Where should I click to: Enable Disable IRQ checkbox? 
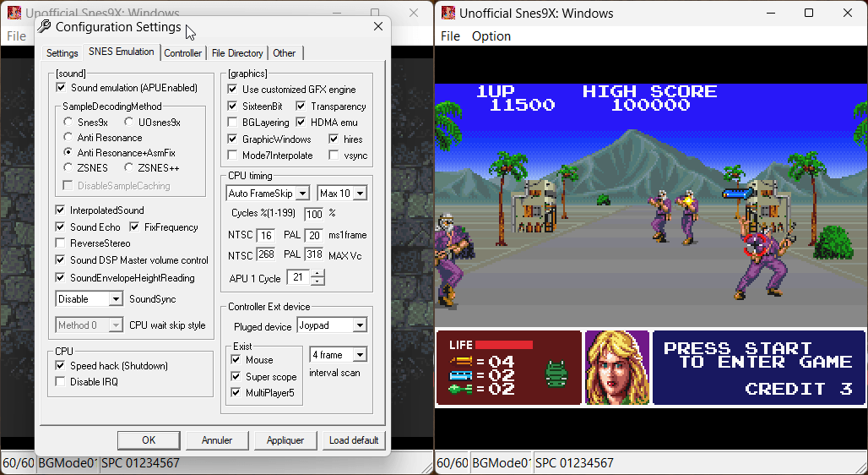coord(60,382)
